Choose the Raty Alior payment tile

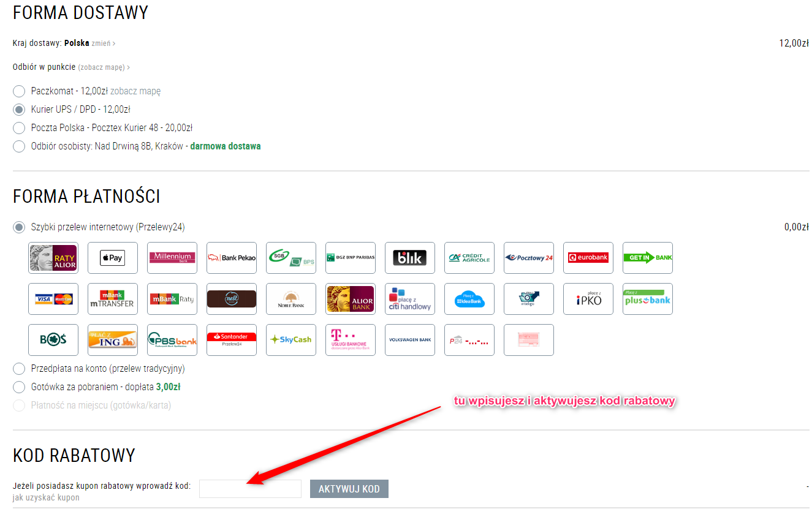point(53,258)
